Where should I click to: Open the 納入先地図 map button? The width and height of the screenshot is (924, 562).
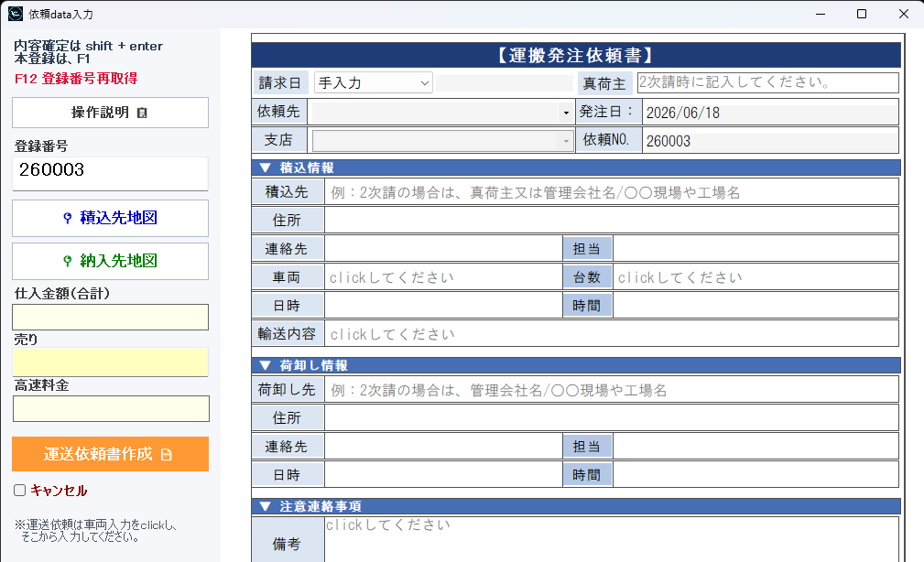tap(110, 261)
